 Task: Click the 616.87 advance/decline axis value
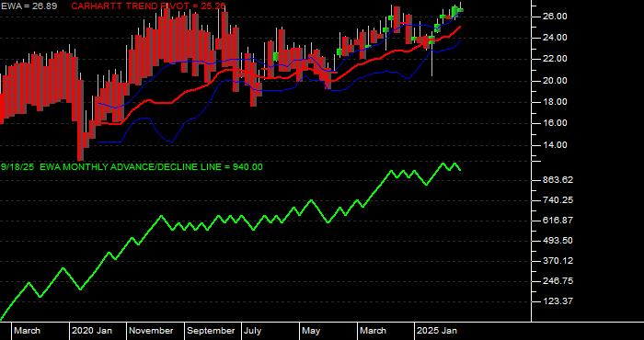point(558,221)
